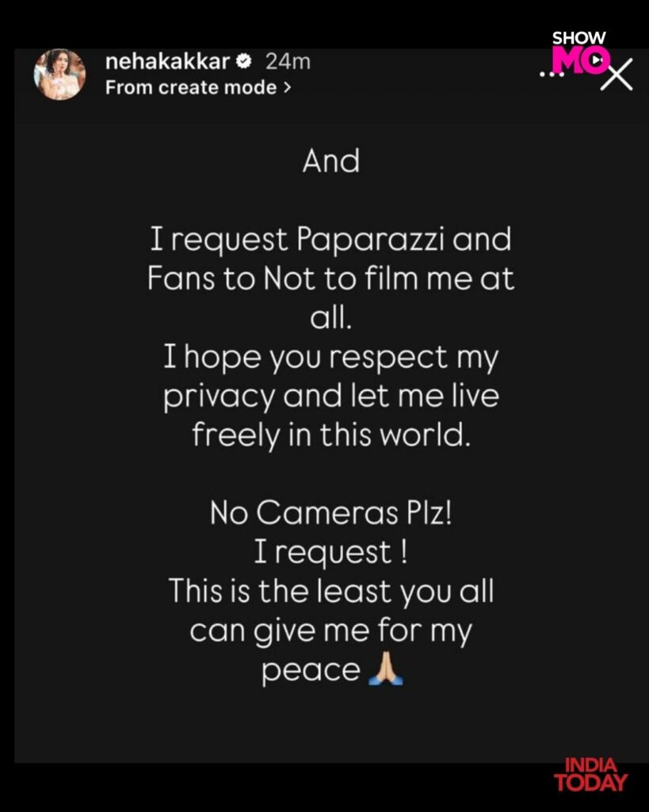Click the word And at the top
649x812 pixels.
pyautogui.click(x=331, y=162)
